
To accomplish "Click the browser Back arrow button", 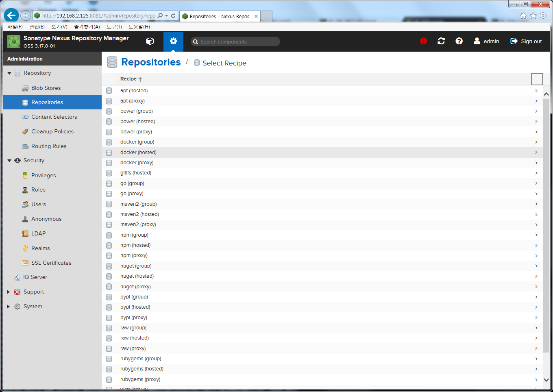I will [11, 15].
